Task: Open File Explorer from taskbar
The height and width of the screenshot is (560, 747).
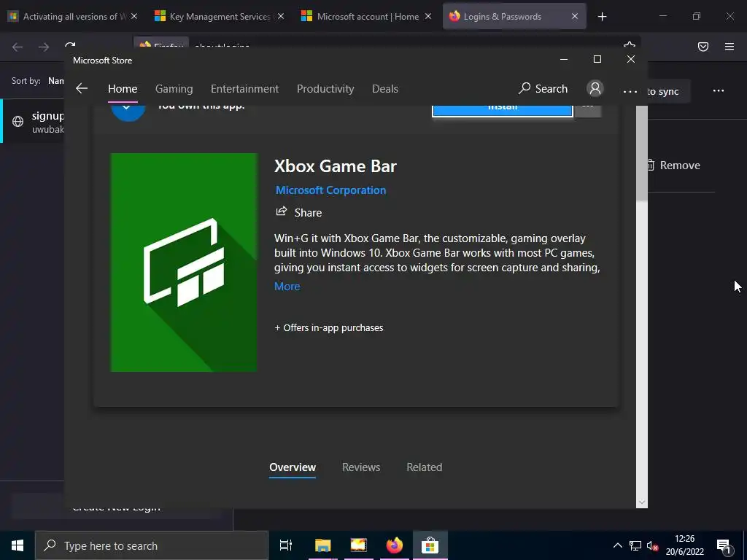Action: (322, 545)
